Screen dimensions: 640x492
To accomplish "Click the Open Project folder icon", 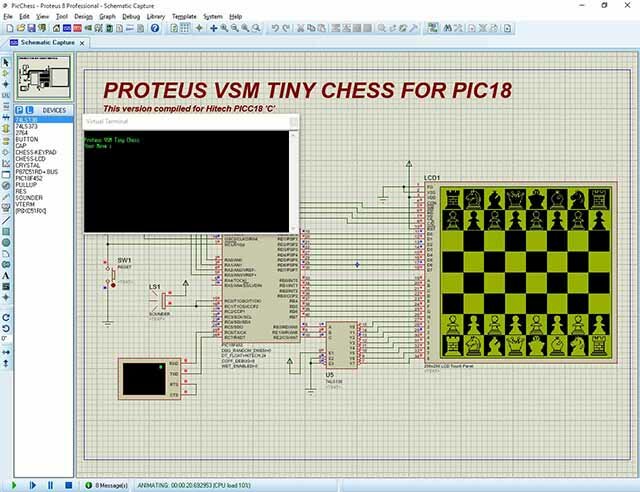I will point(20,28).
